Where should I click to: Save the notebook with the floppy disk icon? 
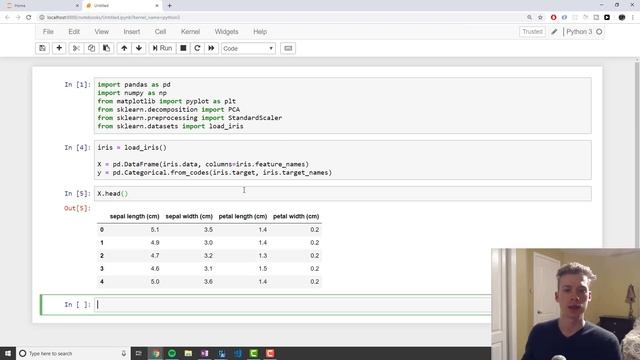(x=42, y=48)
